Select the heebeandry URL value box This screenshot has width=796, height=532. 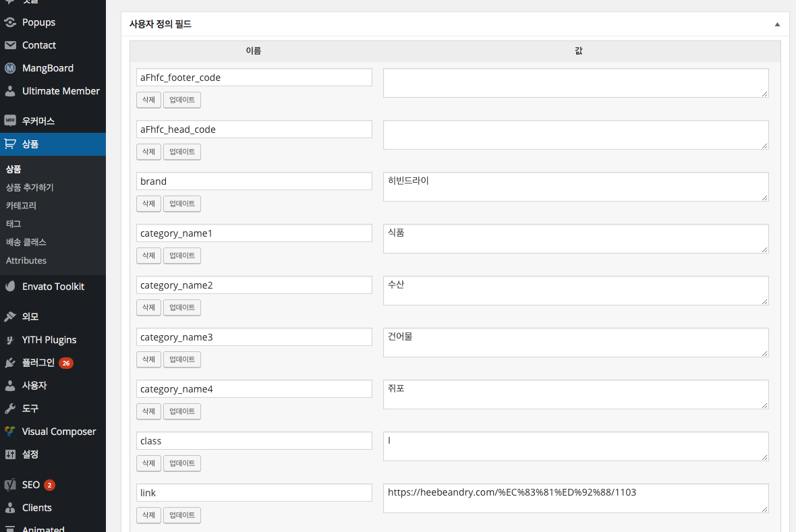click(575, 498)
